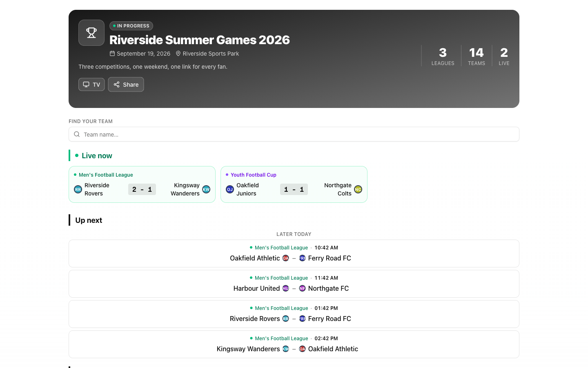Click the Riverside Summer Games 2026 title
This screenshot has height=368, width=588.
(200, 40)
